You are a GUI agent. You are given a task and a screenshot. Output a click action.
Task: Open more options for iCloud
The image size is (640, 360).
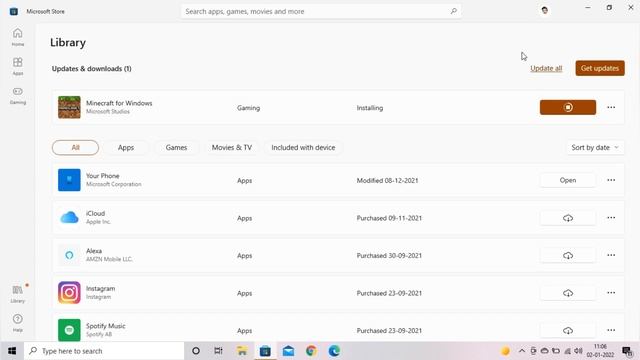[611, 218]
